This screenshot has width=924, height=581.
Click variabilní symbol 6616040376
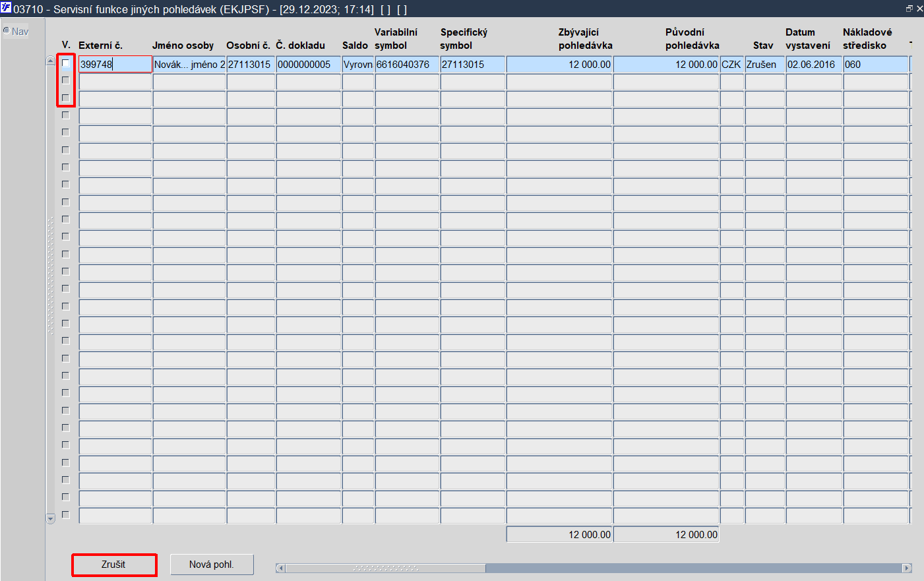click(x=407, y=65)
